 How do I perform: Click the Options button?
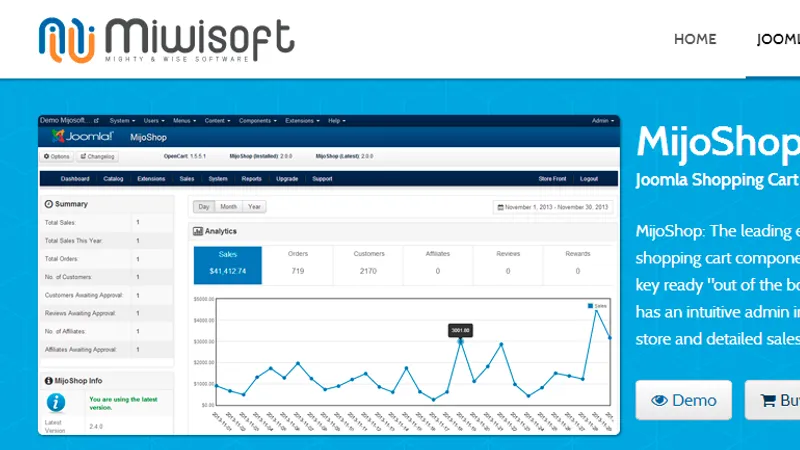(x=57, y=157)
